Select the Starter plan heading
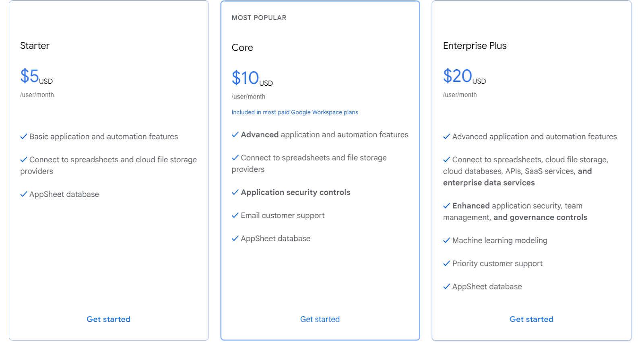644x343 pixels. click(x=35, y=45)
